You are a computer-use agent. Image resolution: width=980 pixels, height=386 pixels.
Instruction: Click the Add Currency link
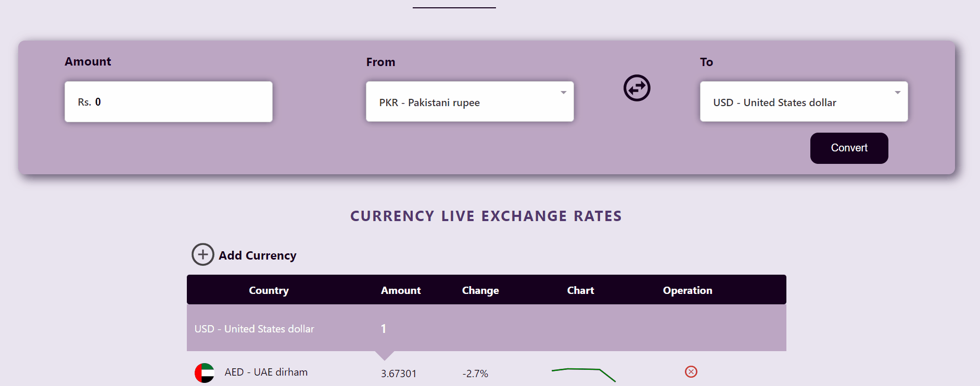point(257,255)
